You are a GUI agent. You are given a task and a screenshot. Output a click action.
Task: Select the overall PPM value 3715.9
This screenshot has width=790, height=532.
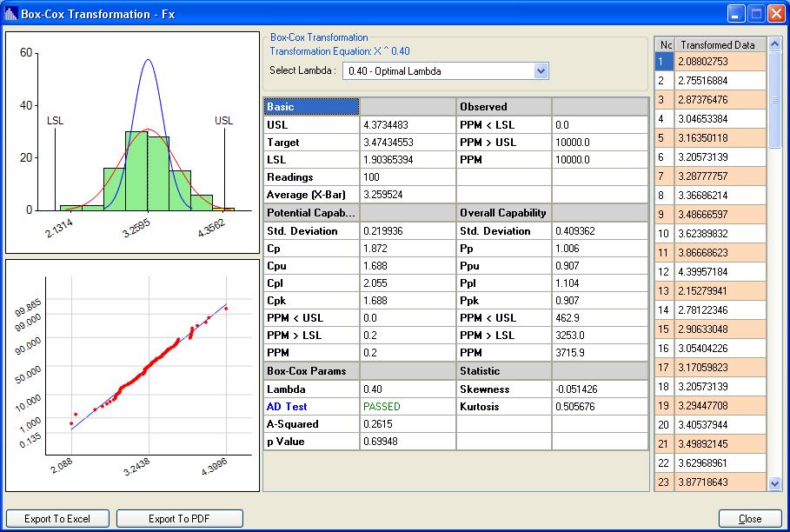tap(600, 353)
